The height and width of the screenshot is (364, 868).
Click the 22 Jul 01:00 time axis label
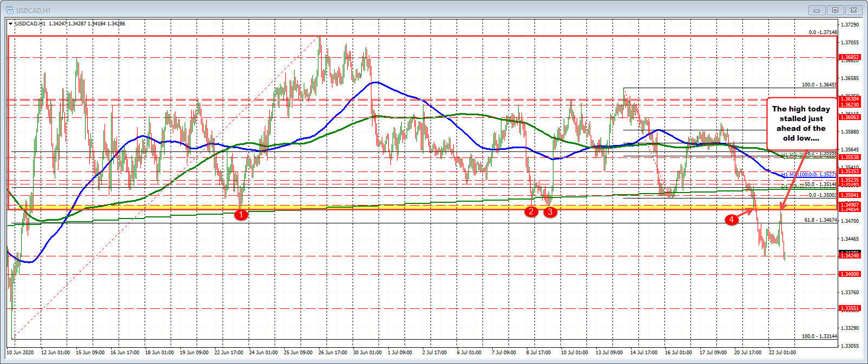(x=782, y=353)
